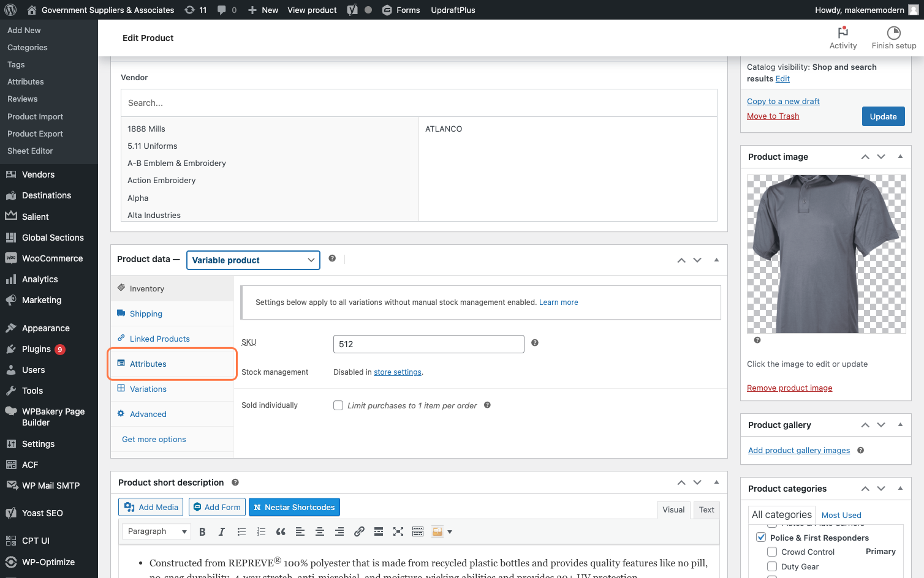Check the Crowd Control category
Screen dimensions: 924x578
point(772,552)
